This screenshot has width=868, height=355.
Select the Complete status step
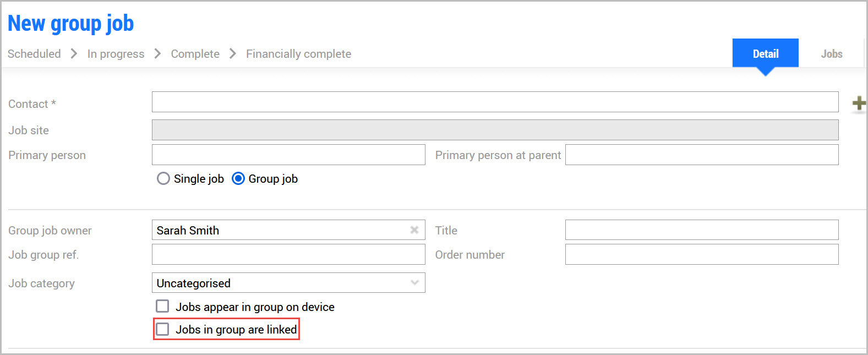pos(195,54)
